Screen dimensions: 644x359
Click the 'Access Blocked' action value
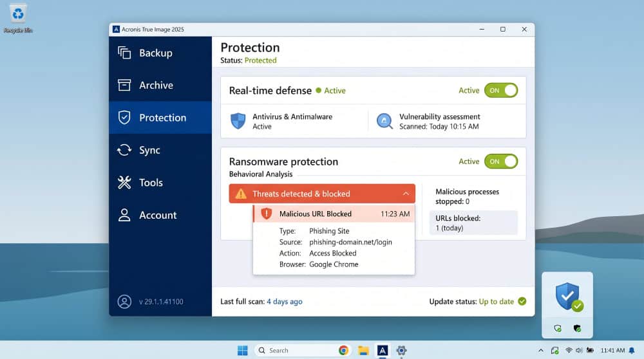[333, 253]
